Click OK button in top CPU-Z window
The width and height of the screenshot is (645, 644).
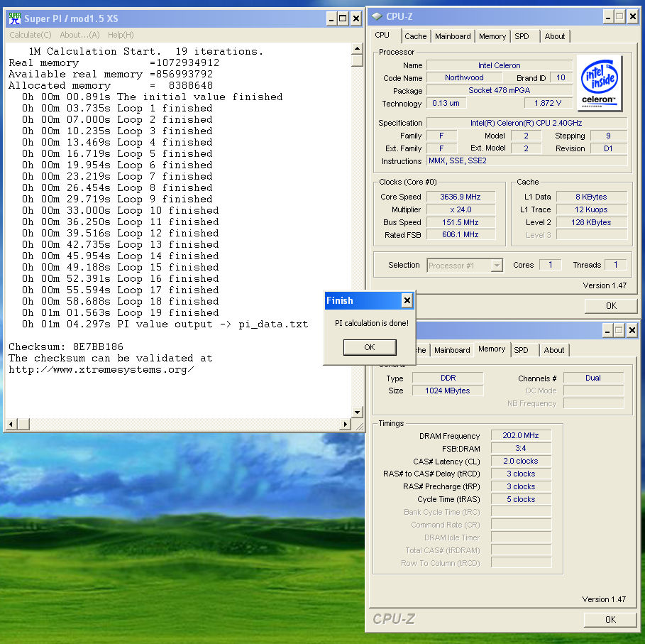(x=611, y=306)
